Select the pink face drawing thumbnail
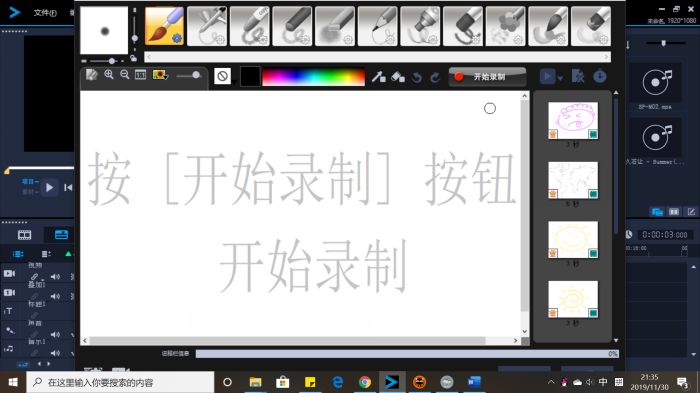The width and height of the screenshot is (700, 393). point(573,120)
